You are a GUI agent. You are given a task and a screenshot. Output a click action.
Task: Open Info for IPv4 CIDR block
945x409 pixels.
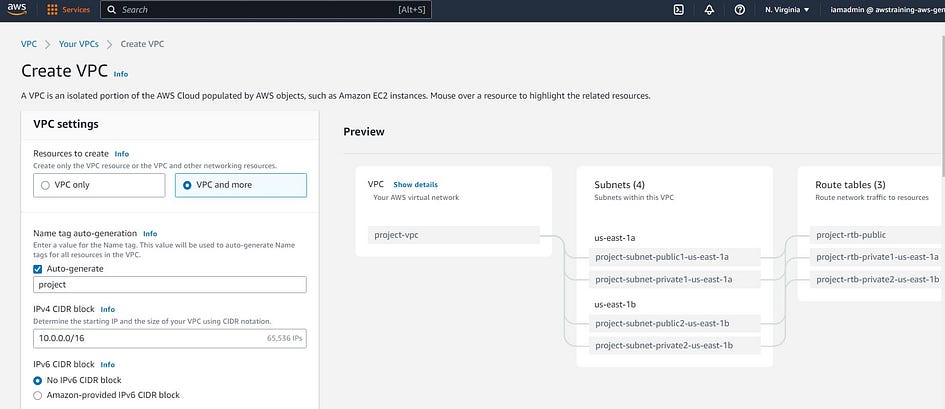[x=107, y=309]
